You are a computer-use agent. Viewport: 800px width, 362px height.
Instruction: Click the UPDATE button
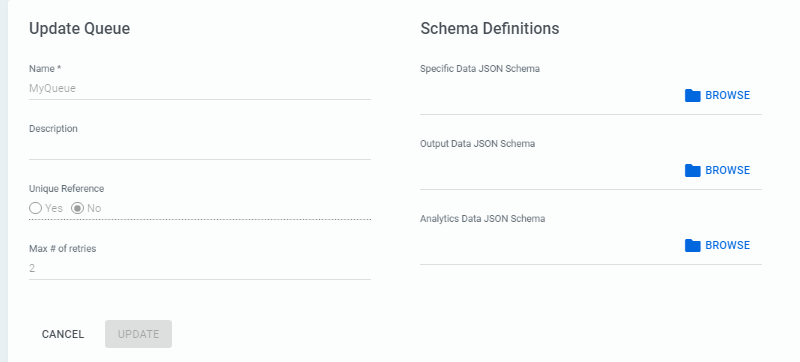click(138, 334)
